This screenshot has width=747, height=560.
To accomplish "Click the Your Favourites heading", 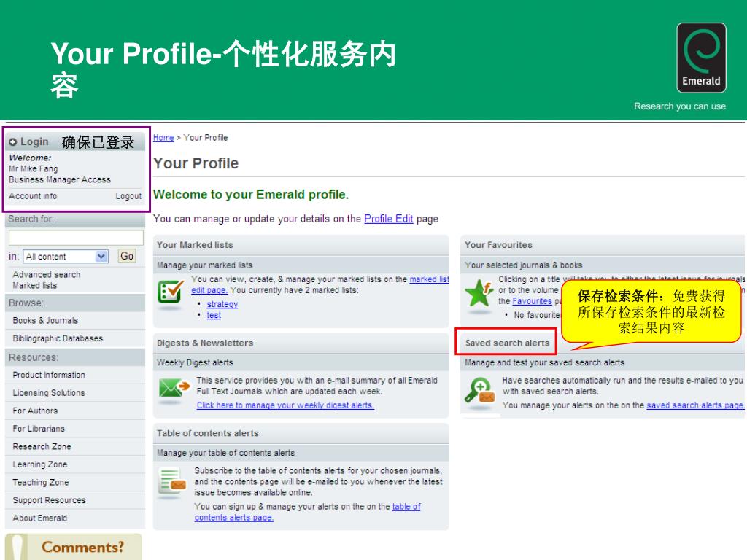I will [x=498, y=245].
